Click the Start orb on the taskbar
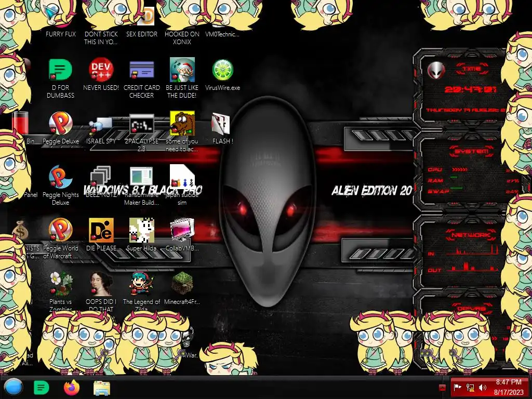The width and height of the screenshot is (532, 399). pyautogui.click(x=14, y=387)
